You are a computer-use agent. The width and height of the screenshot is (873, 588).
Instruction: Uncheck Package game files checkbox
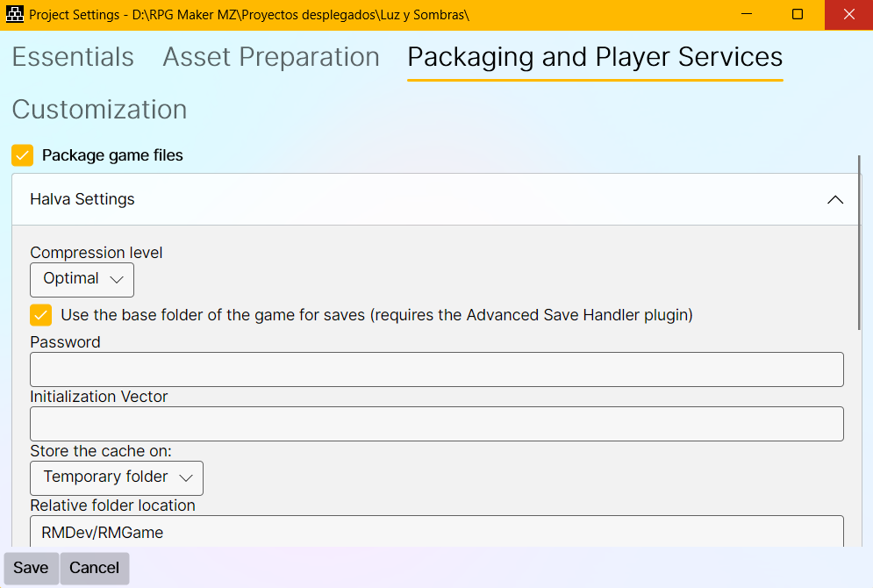click(23, 155)
